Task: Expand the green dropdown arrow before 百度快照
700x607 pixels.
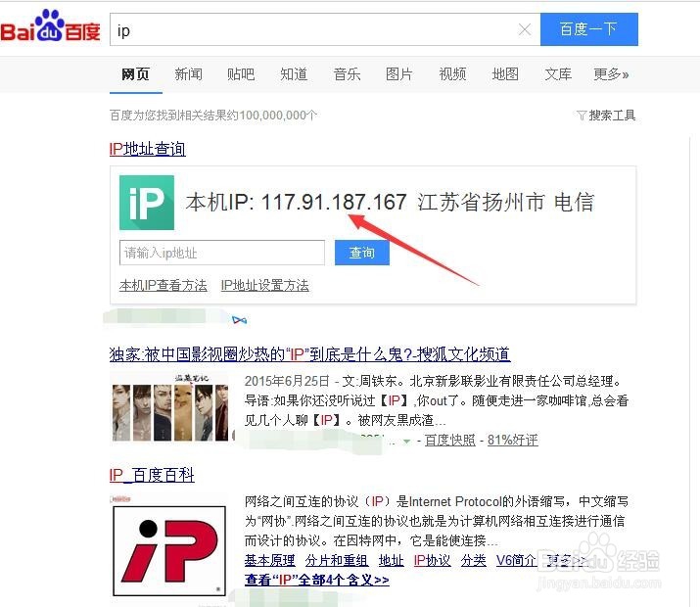Action: pyautogui.click(x=406, y=442)
